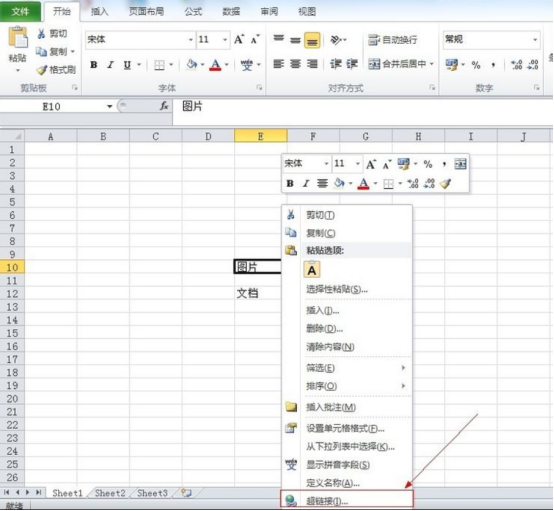This screenshot has width=554, height=511.
Task: Click decrease indent icon in ribbon
Action: [336, 64]
